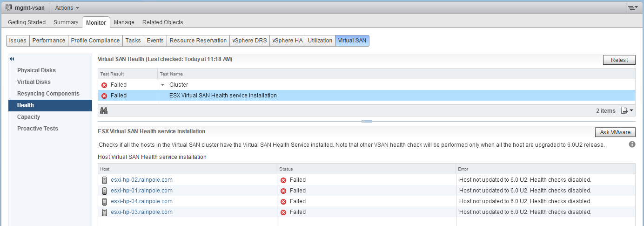
Task: Click the horizontal pane splitter handle
Action: 367,121
